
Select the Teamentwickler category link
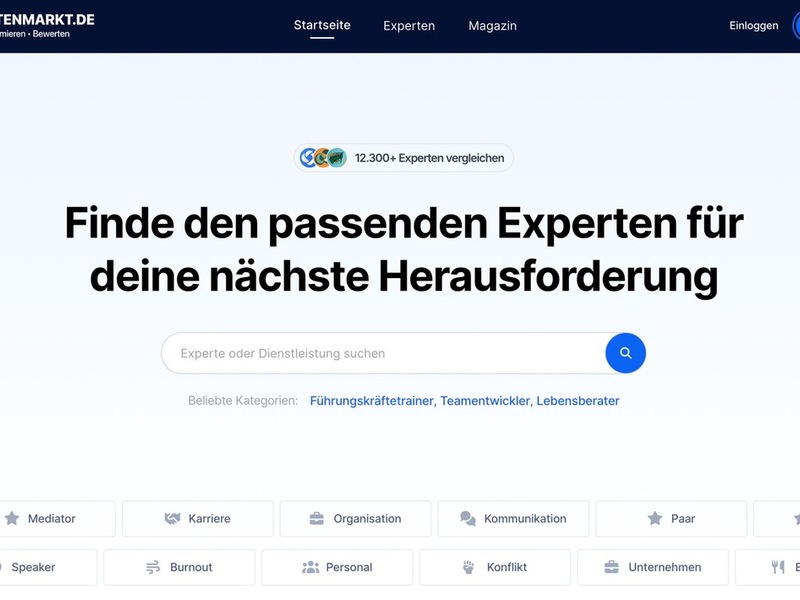coord(484,401)
